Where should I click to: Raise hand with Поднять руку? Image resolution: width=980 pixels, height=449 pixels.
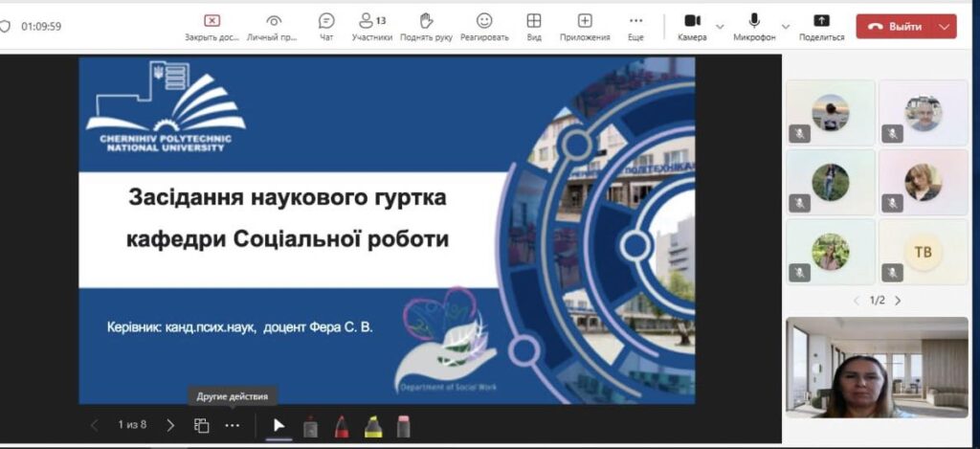tap(427, 25)
